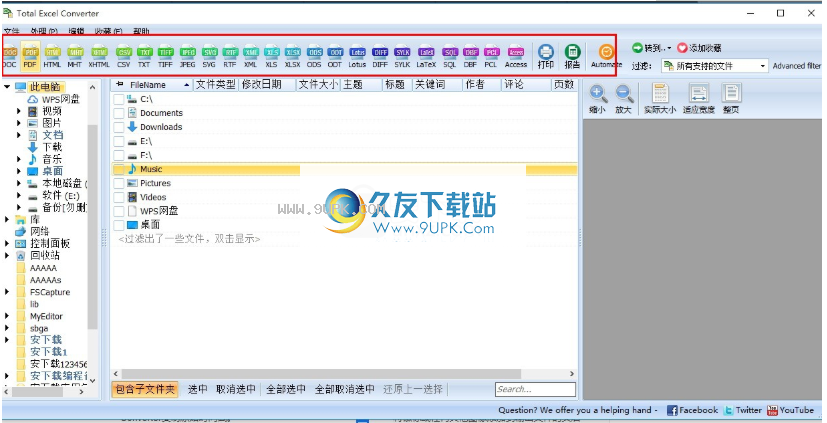
Task: Choose PDF as output format
Action: point(30,56)
